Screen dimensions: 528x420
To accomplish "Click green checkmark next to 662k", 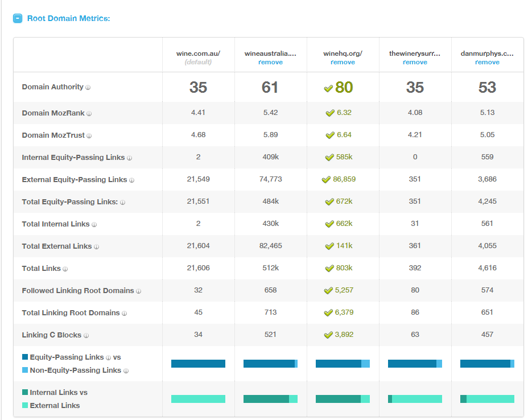I will (x=329, y=224).
